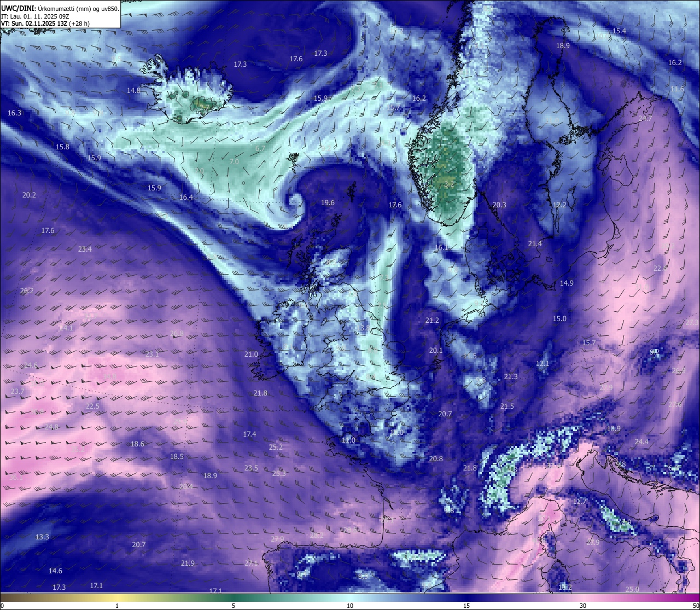
Task: Click the 18.5 value label on the map
Action: pos(177,457)
